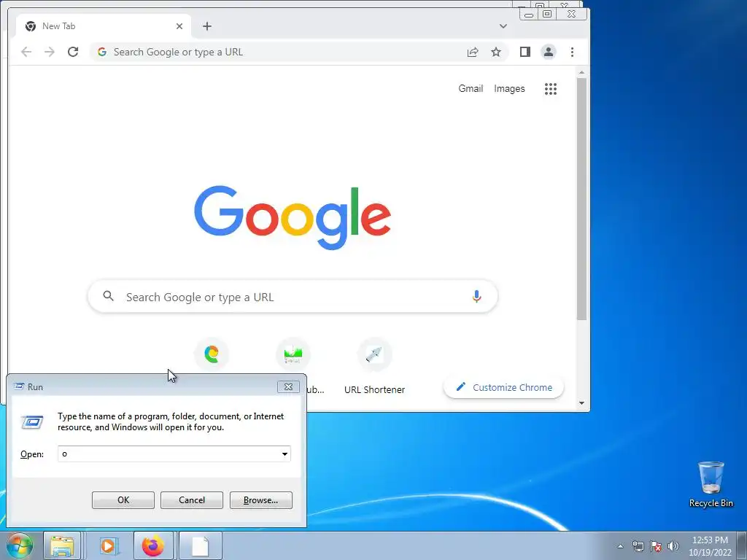Click the Open text field in Run dialog
Viewport: 747px width, 560px height.
click(169, 454)
